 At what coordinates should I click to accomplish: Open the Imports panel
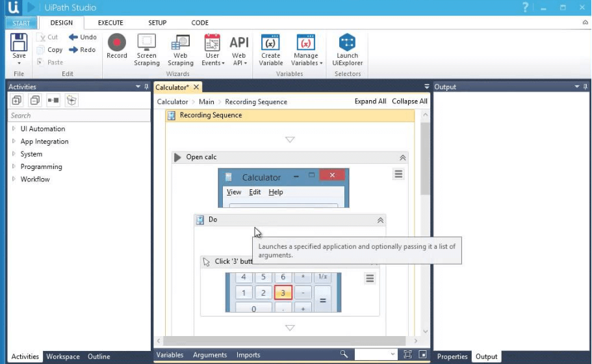point(248,355)
